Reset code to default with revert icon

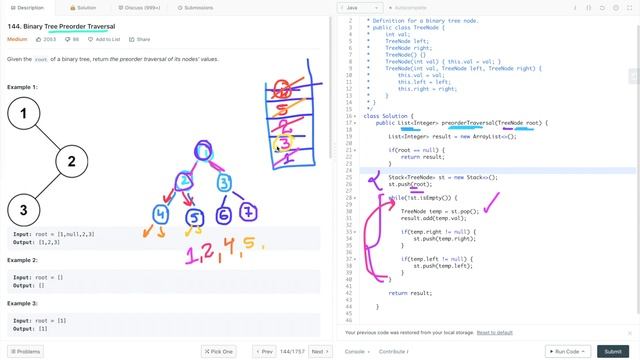602,8
